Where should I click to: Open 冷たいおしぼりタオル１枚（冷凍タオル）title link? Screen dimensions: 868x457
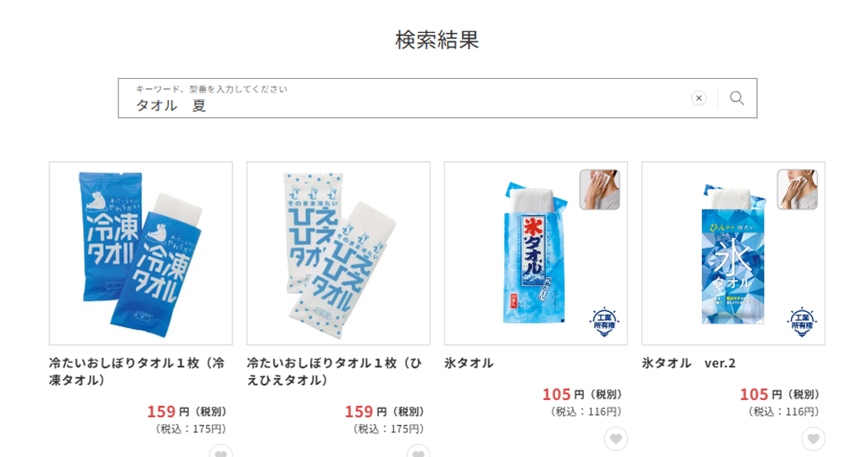pyautogui.click(x=136, y=371)
